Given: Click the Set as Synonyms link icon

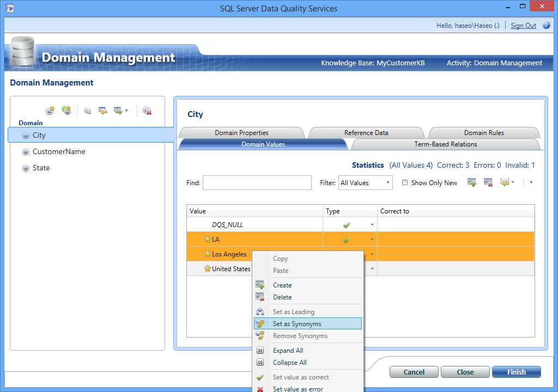Looking at the screenshot, I should (x=260, y=323).
